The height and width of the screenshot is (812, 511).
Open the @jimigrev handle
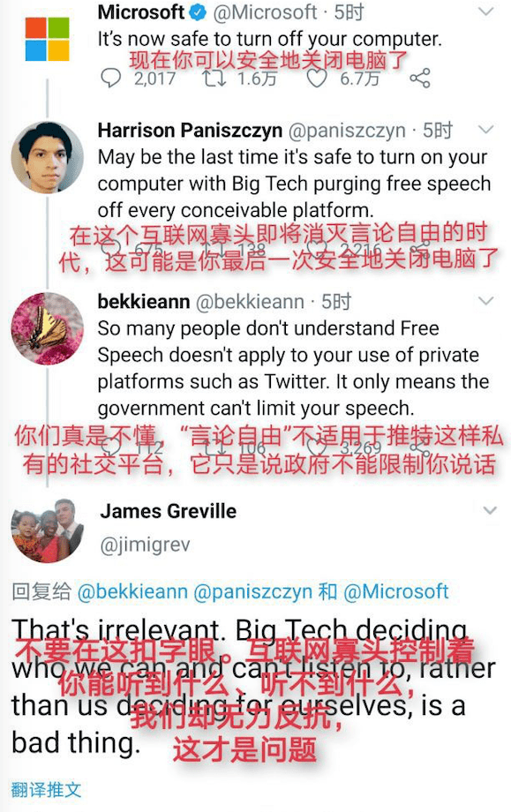click(x=145, y=545)
